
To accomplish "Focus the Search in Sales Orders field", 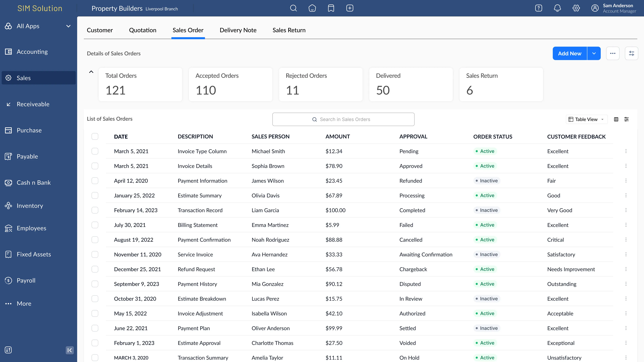I will coord(343,119).
